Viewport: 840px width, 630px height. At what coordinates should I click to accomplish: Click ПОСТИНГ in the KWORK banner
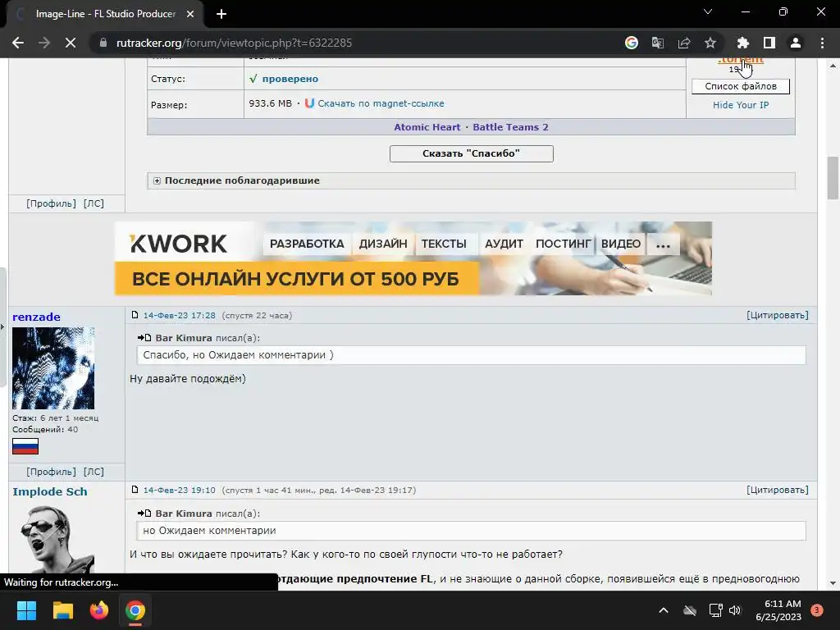[x=563, y=244]
